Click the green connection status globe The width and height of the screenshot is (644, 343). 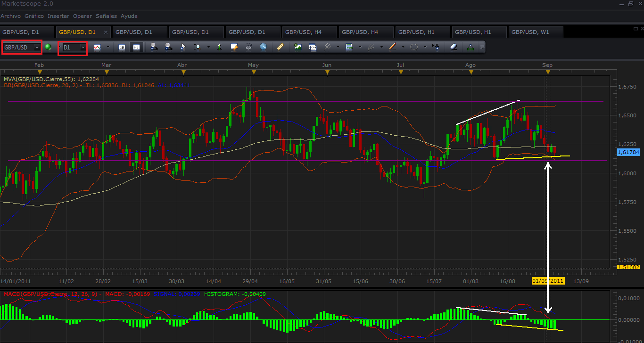coord(48,47)
